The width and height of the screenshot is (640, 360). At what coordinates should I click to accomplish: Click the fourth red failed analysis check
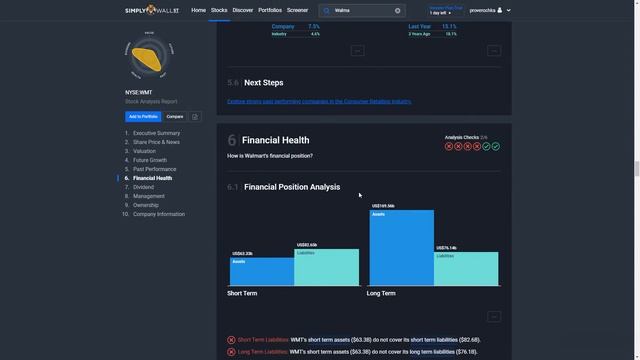click(477, 146)
